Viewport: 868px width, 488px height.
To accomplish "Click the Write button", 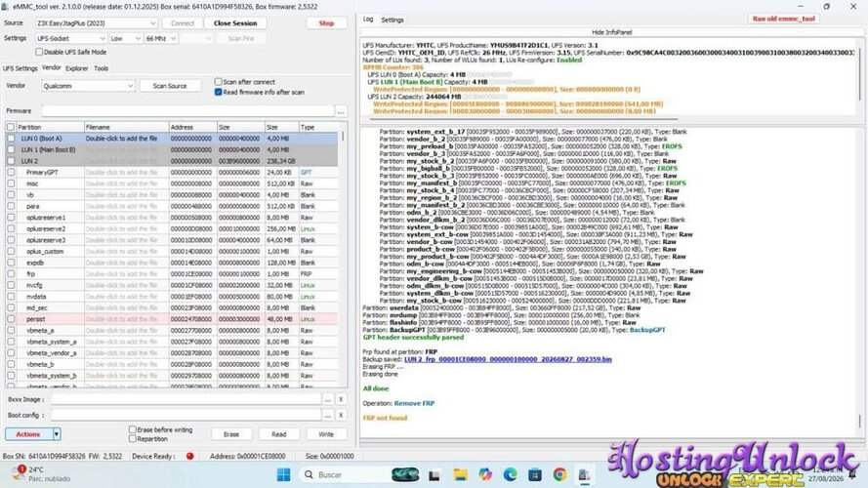I will click(327, 434).
